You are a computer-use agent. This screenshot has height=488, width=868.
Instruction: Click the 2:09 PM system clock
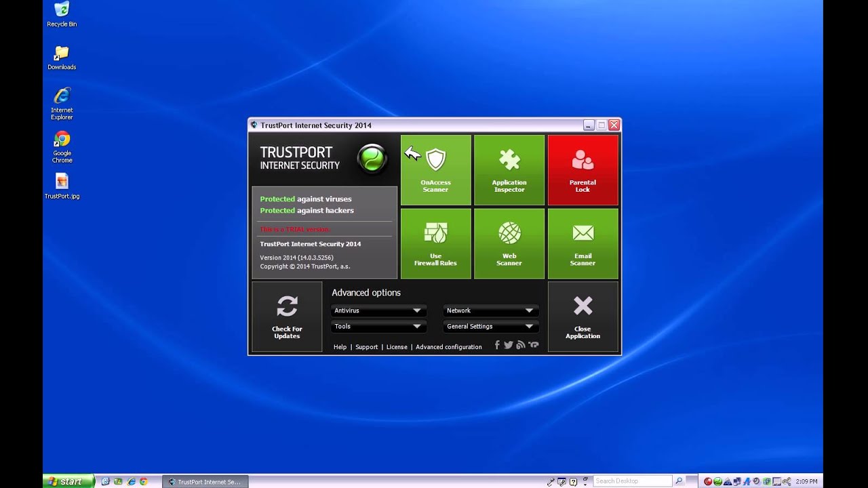point(806,482)
